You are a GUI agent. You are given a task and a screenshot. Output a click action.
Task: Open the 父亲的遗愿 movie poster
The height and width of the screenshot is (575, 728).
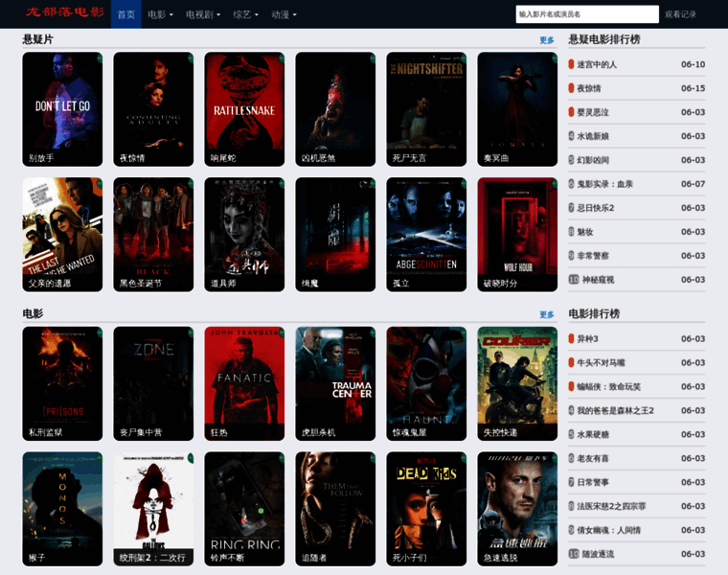(x=62, y=235)
